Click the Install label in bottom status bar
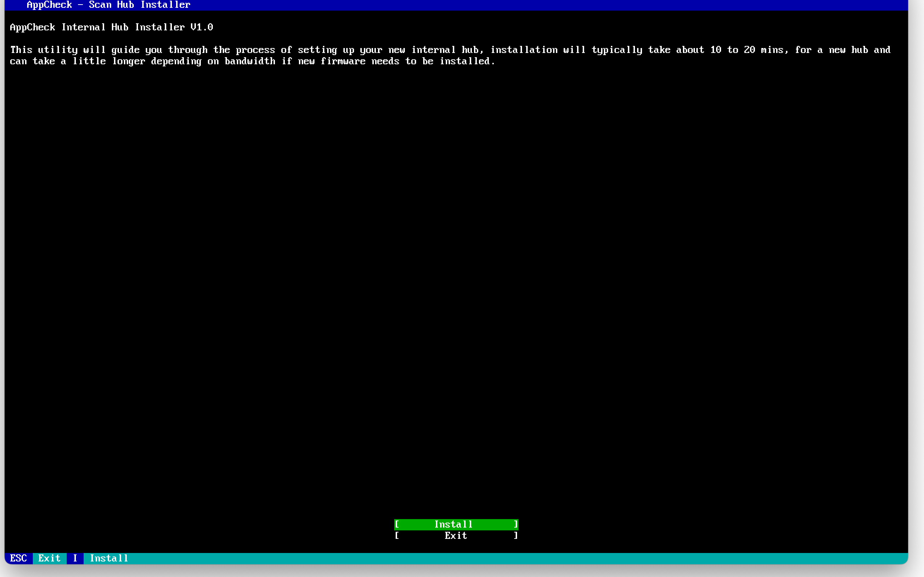This screenshot has height=577, width=924. 109,558
